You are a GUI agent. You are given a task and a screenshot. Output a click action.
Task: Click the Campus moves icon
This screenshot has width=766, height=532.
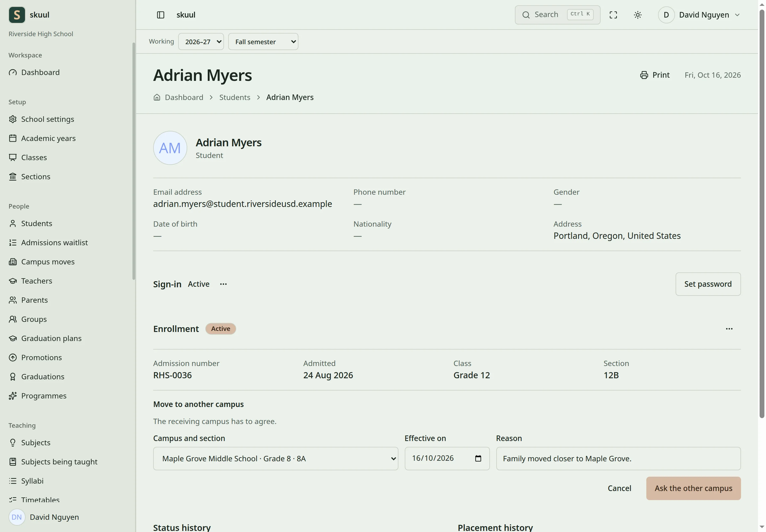pos(13,262)
